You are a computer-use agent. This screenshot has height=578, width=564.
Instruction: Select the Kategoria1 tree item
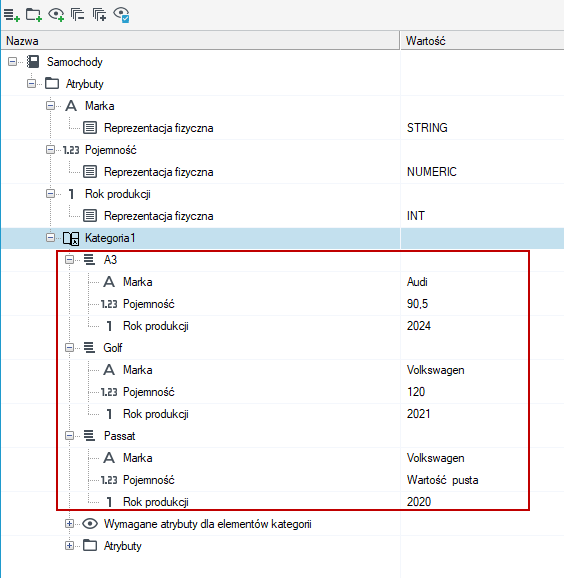[110, 238]
